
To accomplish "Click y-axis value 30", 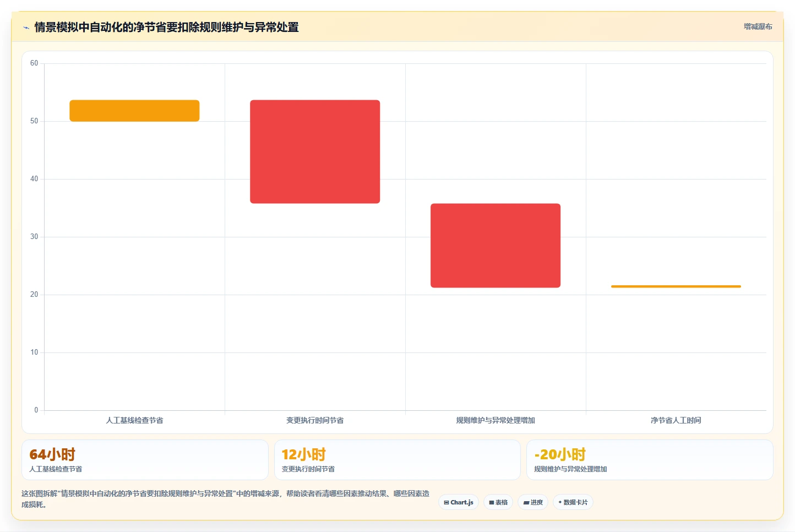I will point(34,237).
